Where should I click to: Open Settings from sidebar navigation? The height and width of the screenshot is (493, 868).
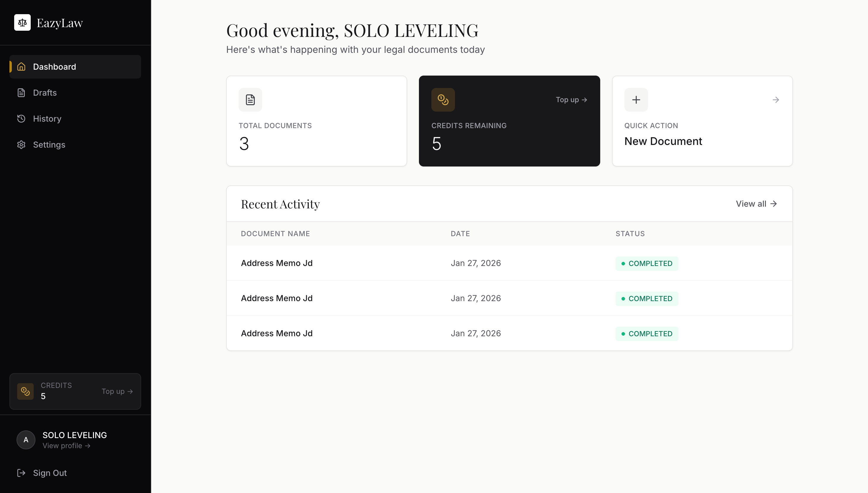pos(49,145)
